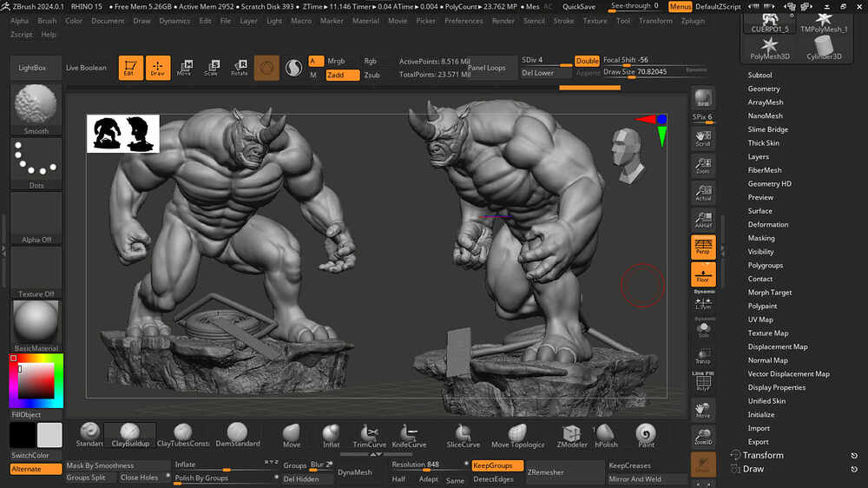Click the QuickSave button

(579, 7)
